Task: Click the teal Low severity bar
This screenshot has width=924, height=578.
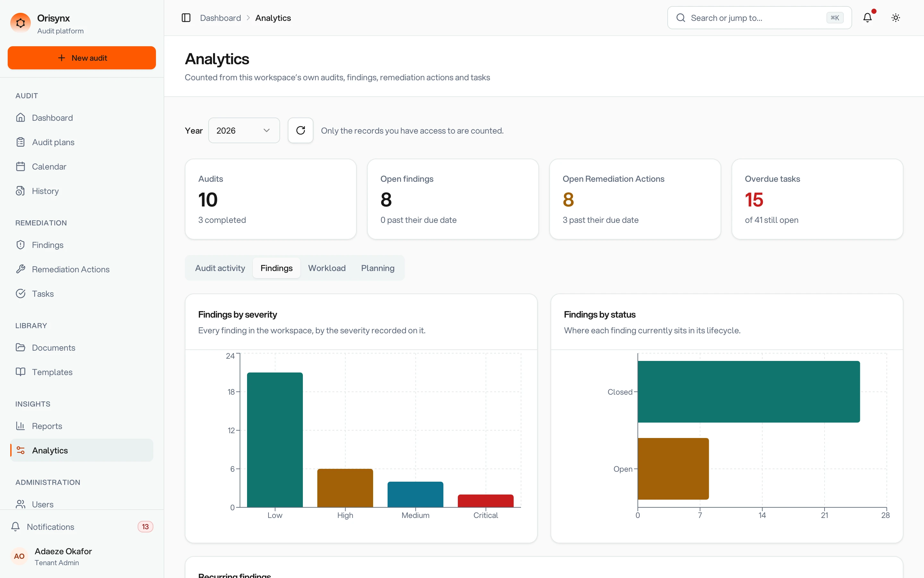Action: click(x=275, y=440)
